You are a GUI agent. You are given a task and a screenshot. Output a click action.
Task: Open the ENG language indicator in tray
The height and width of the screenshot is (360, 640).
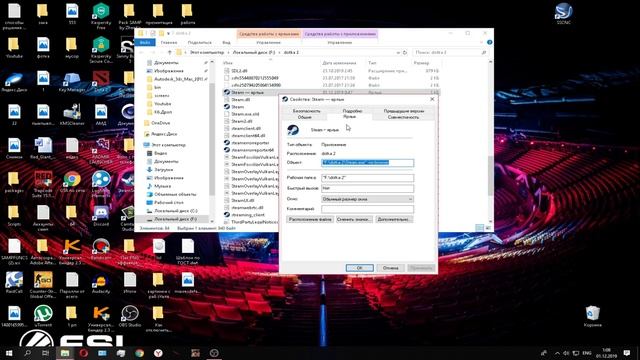(587, 353)
